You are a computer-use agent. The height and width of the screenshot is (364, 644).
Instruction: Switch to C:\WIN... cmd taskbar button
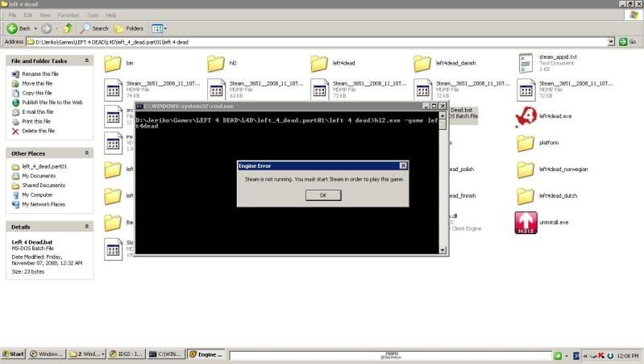166,354
